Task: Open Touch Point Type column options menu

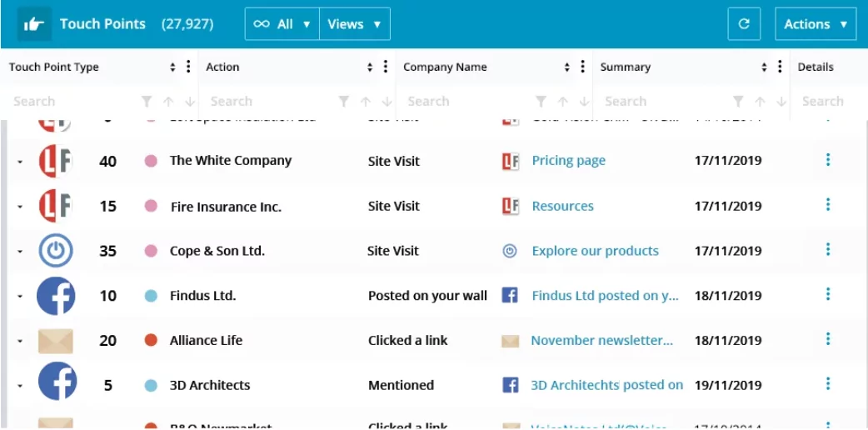Action: [x=188, y=67]
